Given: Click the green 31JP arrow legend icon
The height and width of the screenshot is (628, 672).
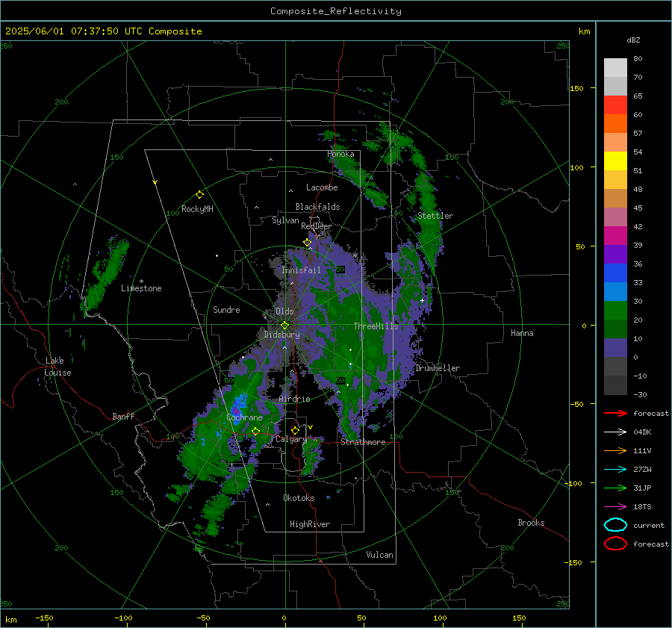Looking at the screenshot, I should click(615, 488).
